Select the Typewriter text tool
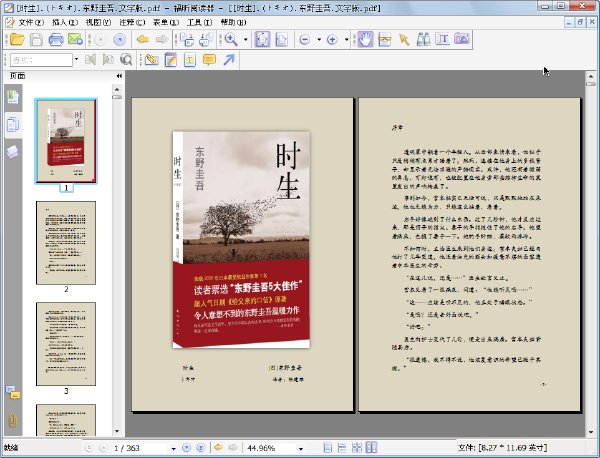Viewport: 600px width, 458px height. 442,39
